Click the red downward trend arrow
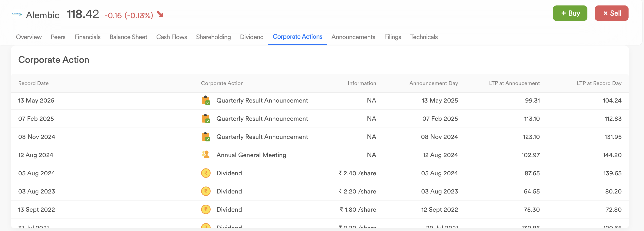Screen dimensions: 644x231 click(160, 15)
